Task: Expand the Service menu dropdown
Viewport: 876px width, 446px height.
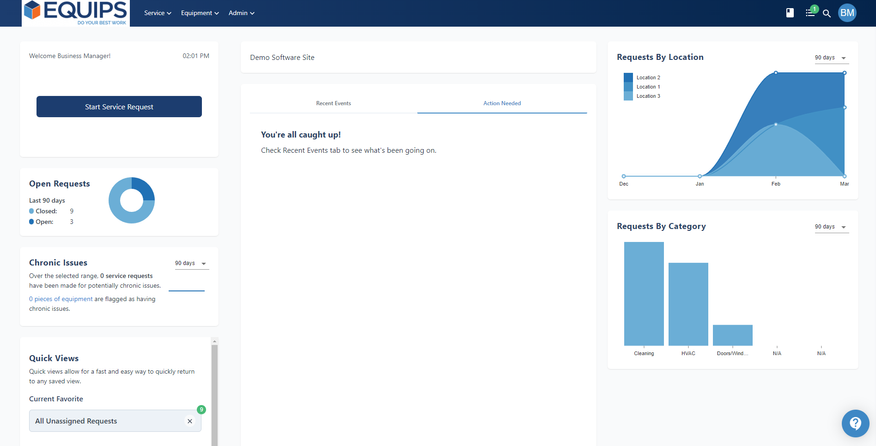Action: coord(158,13)
